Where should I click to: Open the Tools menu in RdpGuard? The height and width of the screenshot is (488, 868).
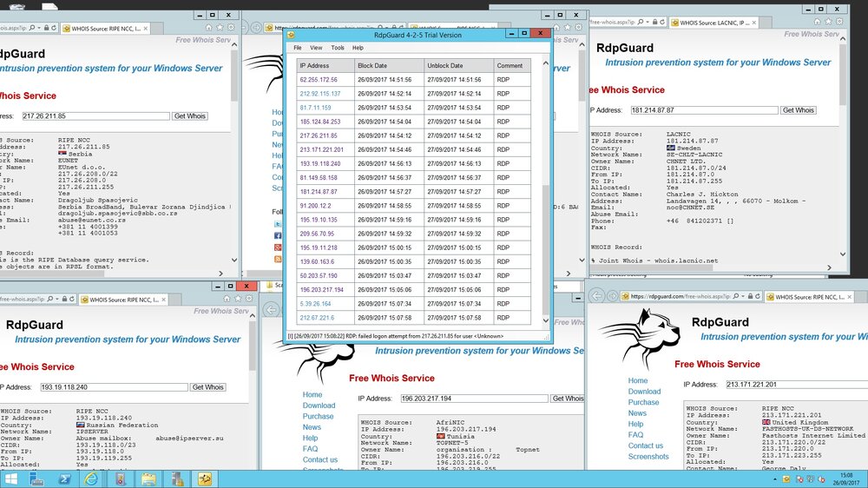[x=337, y=48]
